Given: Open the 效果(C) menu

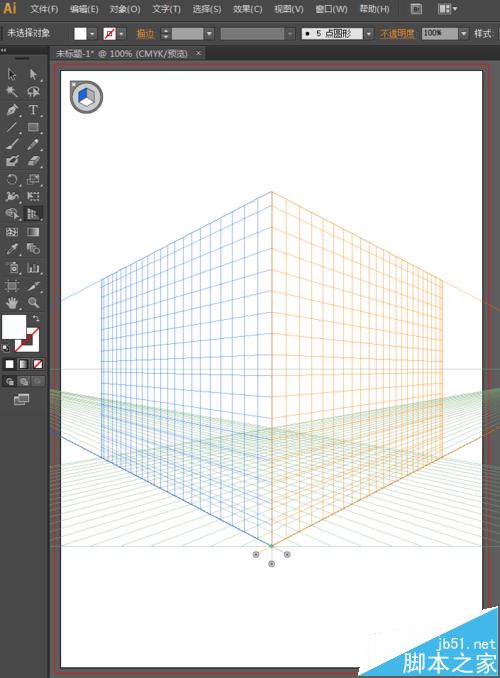Looking at the screenshot, I should click(247, 9).
